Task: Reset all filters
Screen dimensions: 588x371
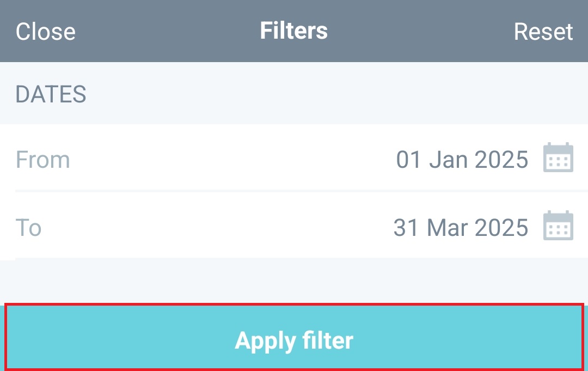Action: click(543, 32)
